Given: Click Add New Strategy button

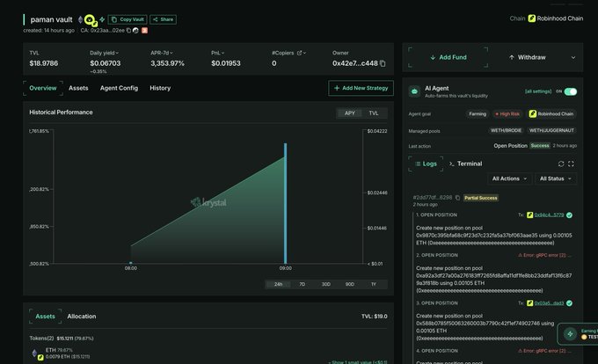Looking at the screenshot, I should [361, 88].
